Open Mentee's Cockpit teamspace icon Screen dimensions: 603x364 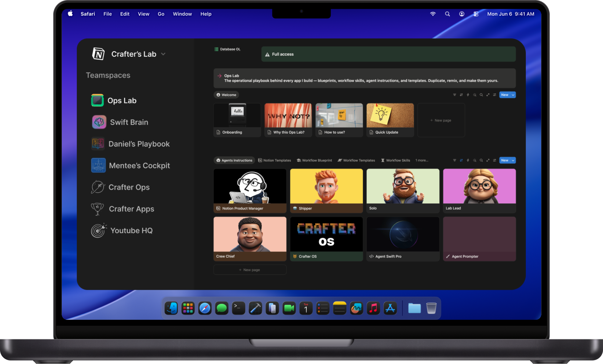click(98, 165)
